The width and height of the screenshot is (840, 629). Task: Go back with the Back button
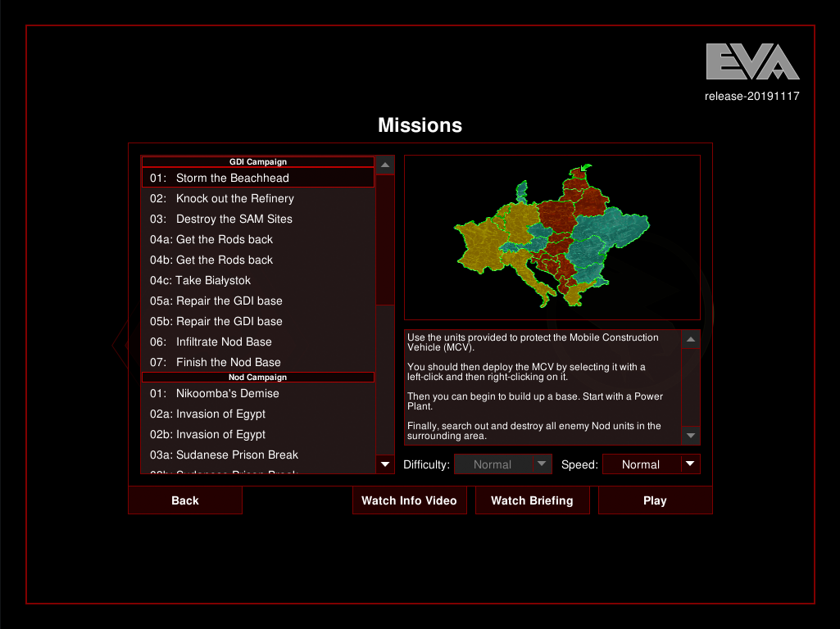click(x=185, y=500)
